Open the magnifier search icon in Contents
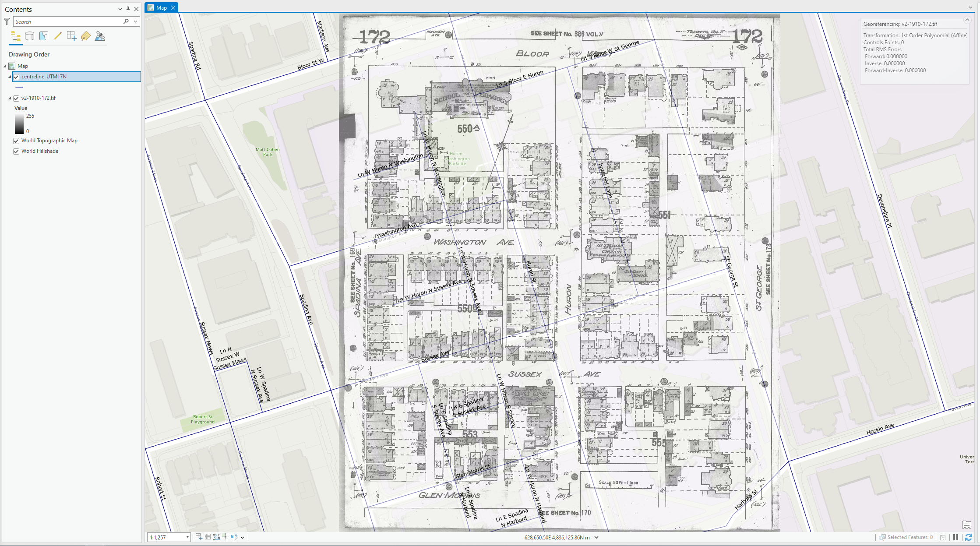The height and width of the screenshot is (546, 980). point(126,21)
